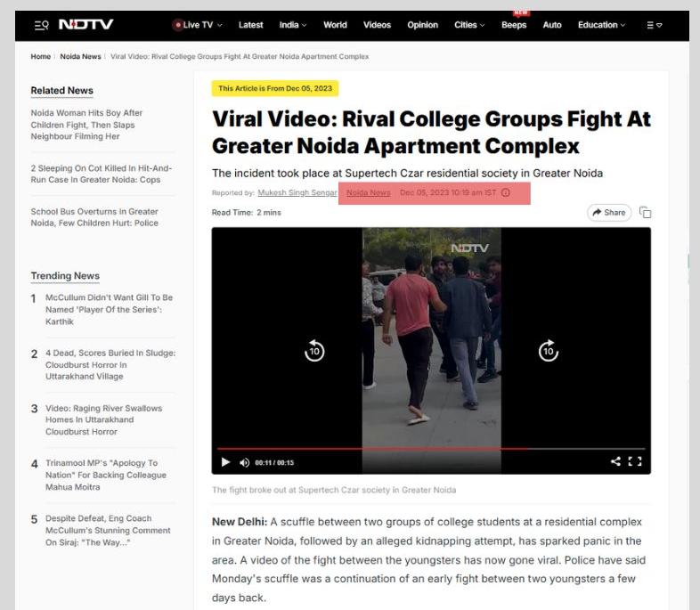Skip the video forward 10 seconds
Viewport: 700px width, 610px height.
[549, 350]
